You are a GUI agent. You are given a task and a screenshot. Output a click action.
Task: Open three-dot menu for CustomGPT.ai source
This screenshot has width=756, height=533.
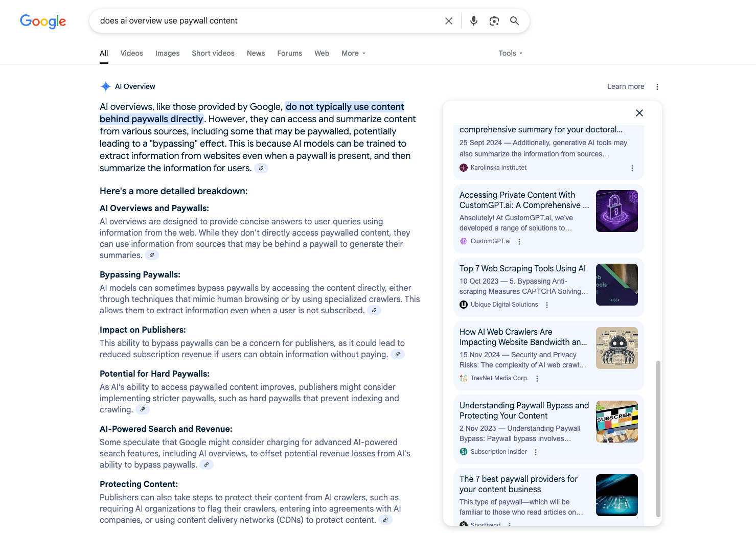[x=519, y=242]
